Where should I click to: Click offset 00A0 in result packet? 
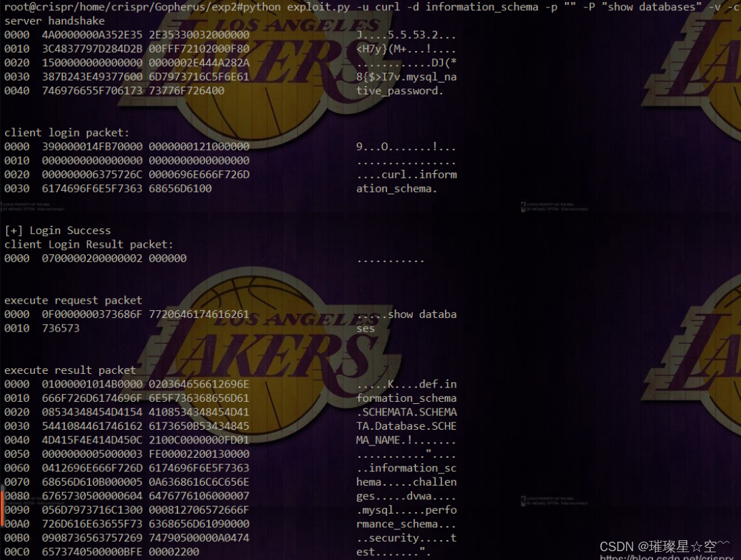[16, 524]
